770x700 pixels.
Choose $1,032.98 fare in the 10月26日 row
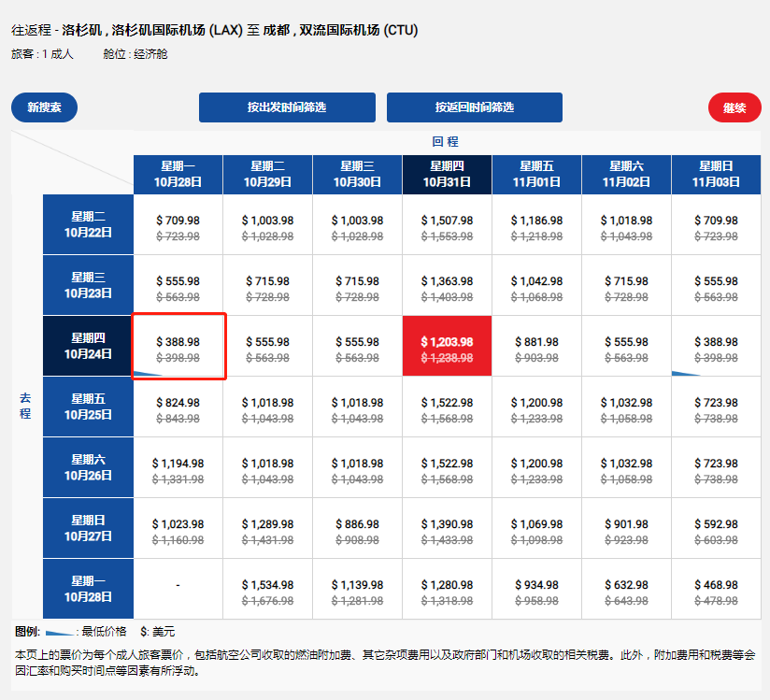[627, 467]
